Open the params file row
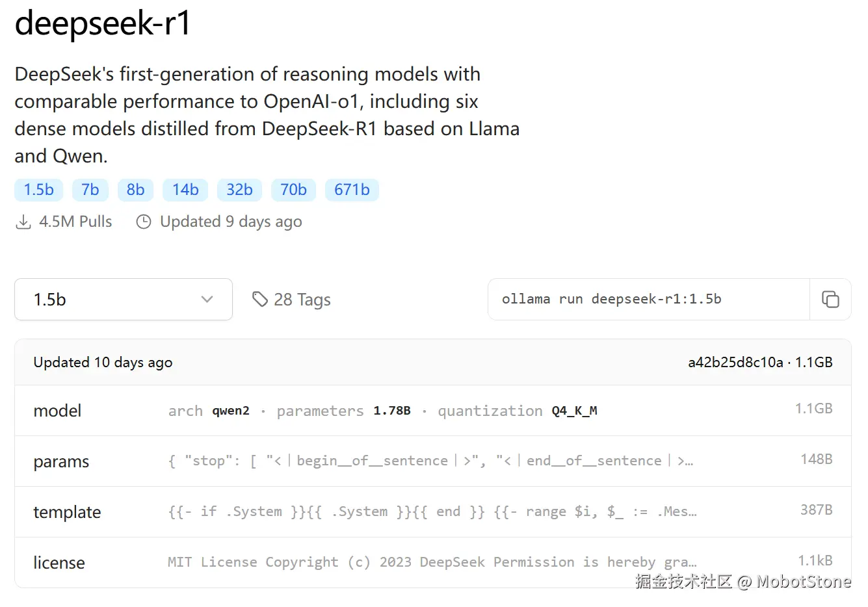Screen dimensions: 868x607 coord(433,461)
